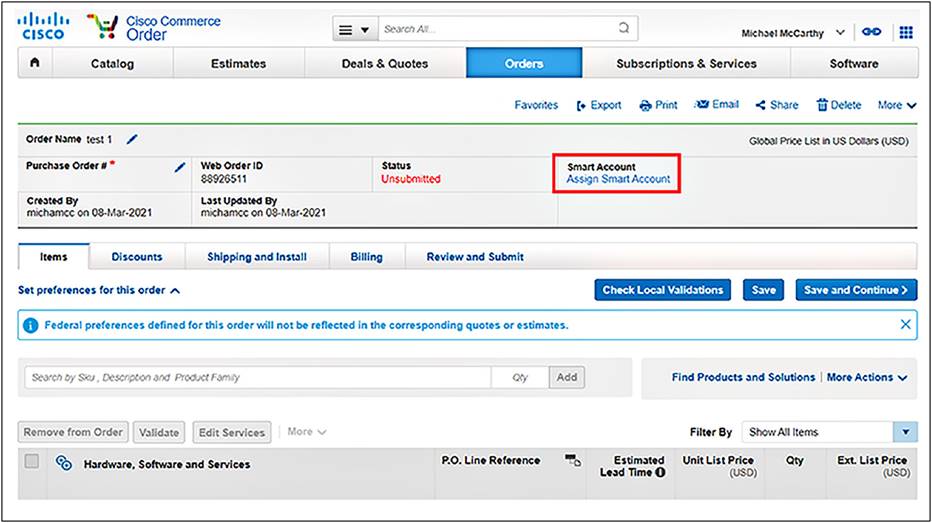
Task: Edit the Order Name pencil icon
Action: point(132,139)
